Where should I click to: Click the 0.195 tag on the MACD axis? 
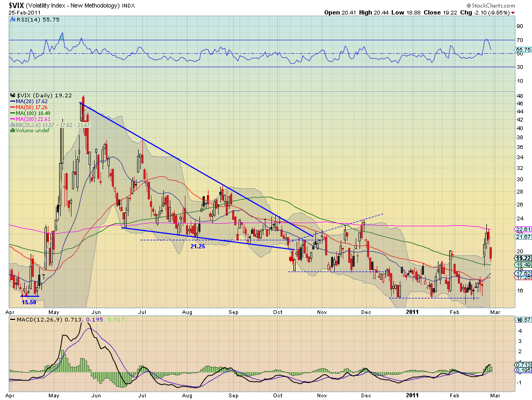point(523,370)
